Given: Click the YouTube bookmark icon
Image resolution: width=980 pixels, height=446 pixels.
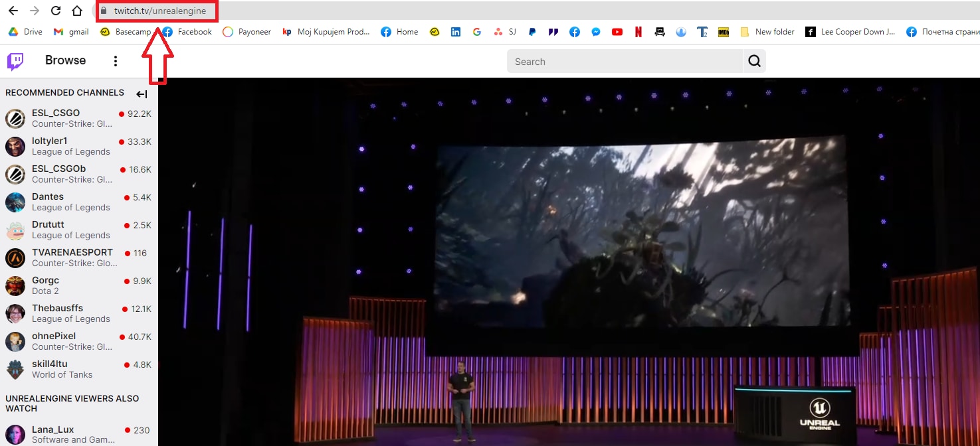Looking at the screenshot, I should [617, 32].
